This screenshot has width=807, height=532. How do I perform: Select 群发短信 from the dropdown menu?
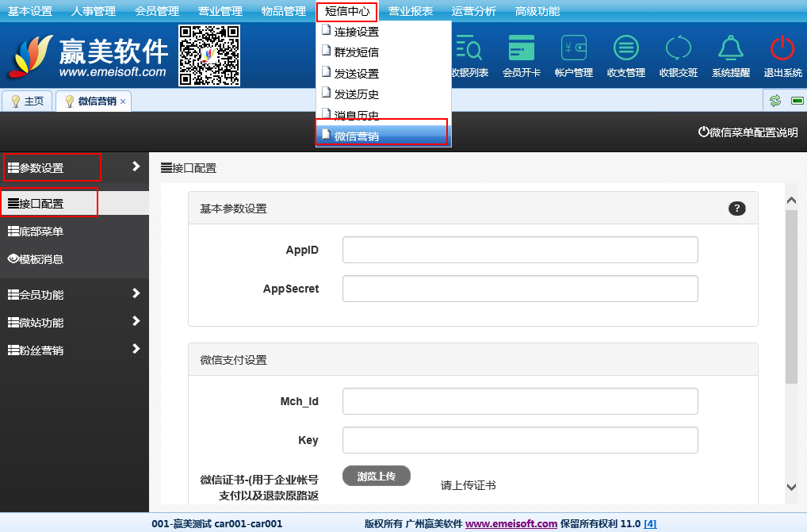click(356, 52)
